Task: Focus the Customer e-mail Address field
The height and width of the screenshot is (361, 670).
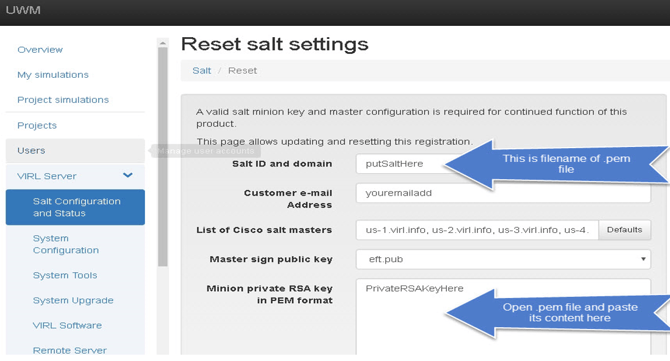Action: 503,193
